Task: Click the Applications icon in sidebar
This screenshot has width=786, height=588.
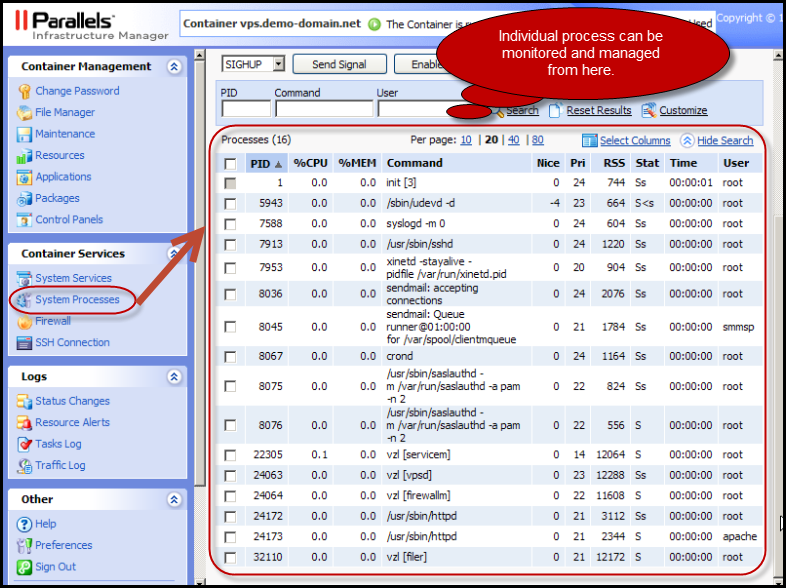Action: (24, 177)
